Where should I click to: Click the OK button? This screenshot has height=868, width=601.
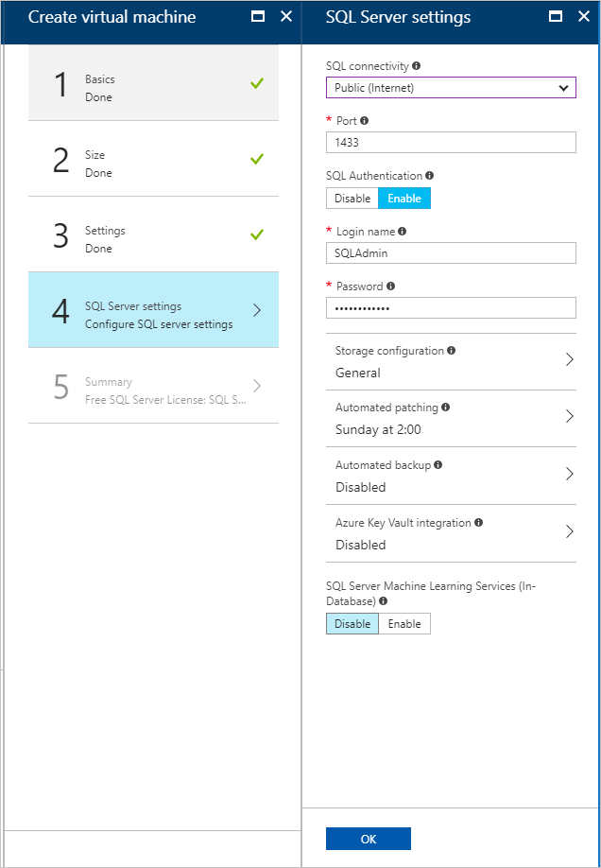(x=369, y=839)
